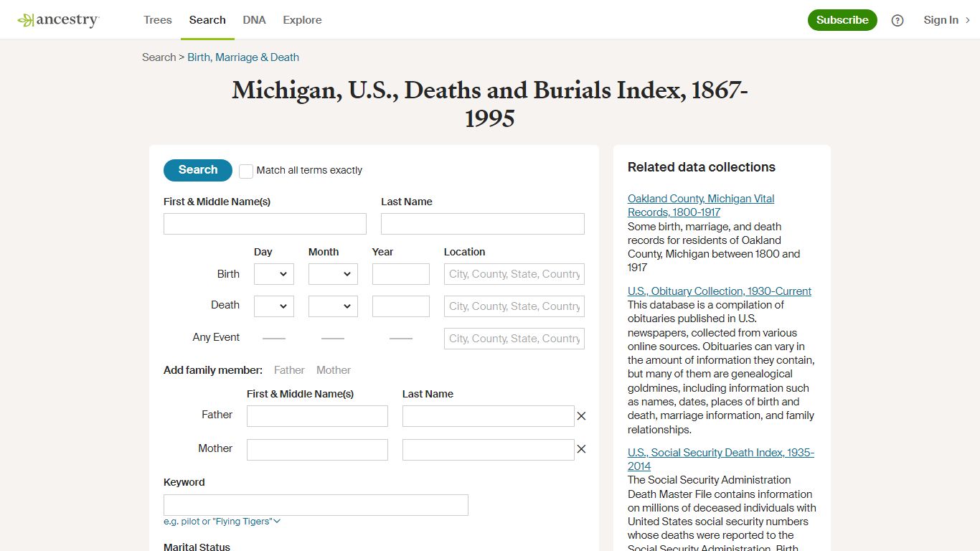Click the Ancestry logo
Screen dimensions: 980x551
58,20
